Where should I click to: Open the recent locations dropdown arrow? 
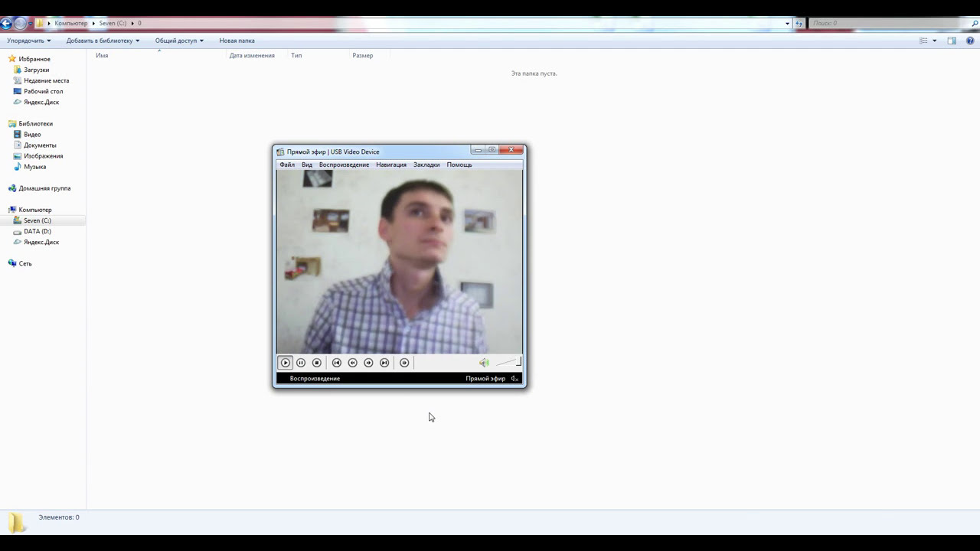(31, 24)
